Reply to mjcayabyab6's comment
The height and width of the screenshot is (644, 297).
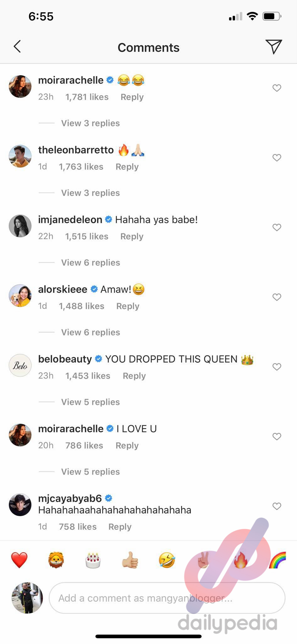[x=120, y=527]
